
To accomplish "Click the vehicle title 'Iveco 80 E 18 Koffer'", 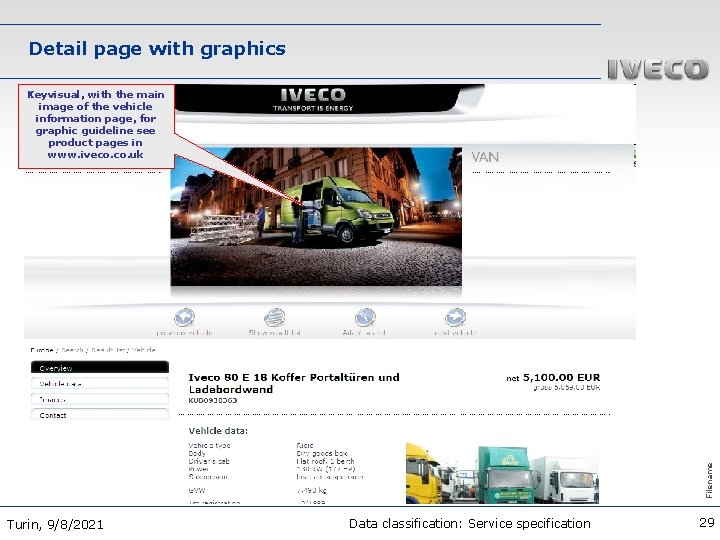I will pyautogui.click(x=294, y=383).
